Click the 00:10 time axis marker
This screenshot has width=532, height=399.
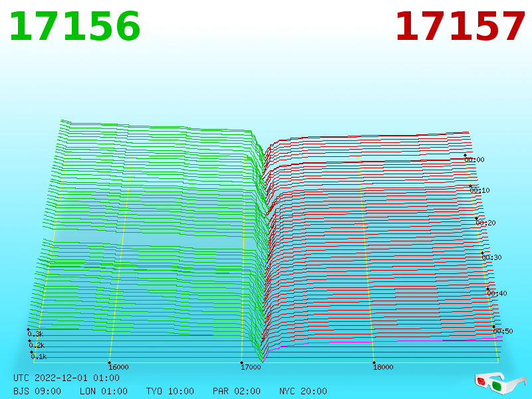pos(479,190)
